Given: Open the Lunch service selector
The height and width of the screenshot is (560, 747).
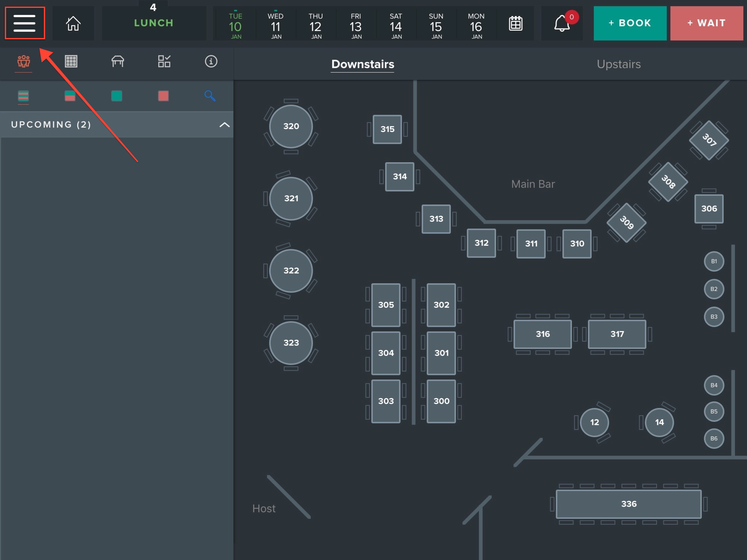Looking at the screenshot, I should 154,23.
